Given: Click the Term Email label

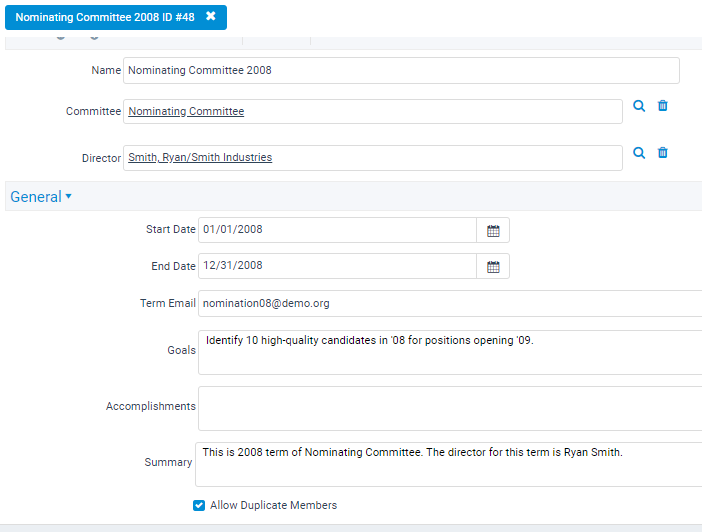Looking at the screenshot, I should [x=167, y=303].
